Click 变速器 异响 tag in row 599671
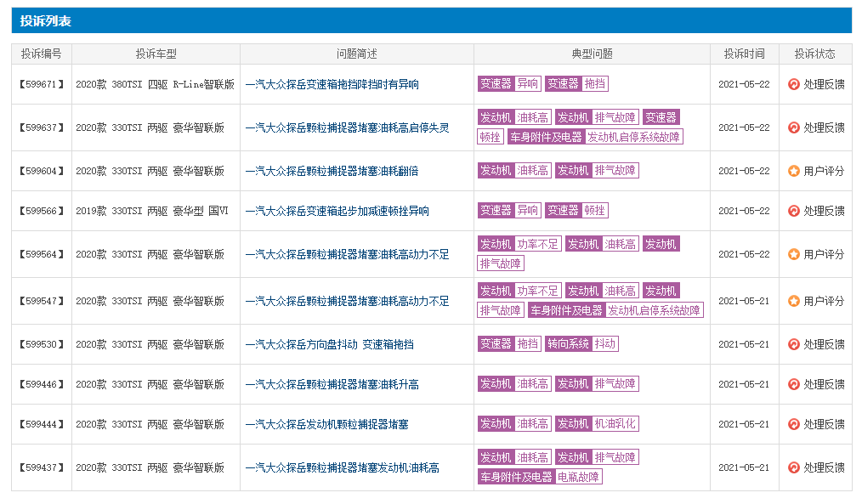Screen dimensions: 862x504 point(509,83)
